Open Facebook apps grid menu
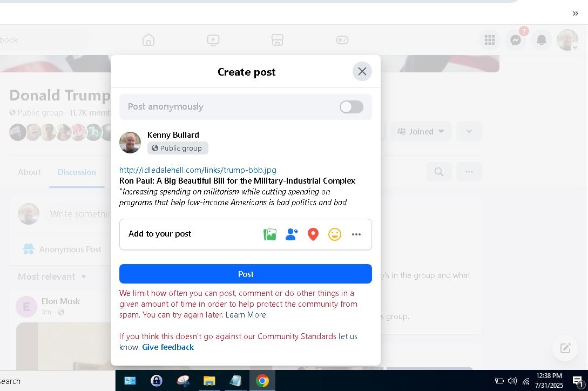 [490, 40]
